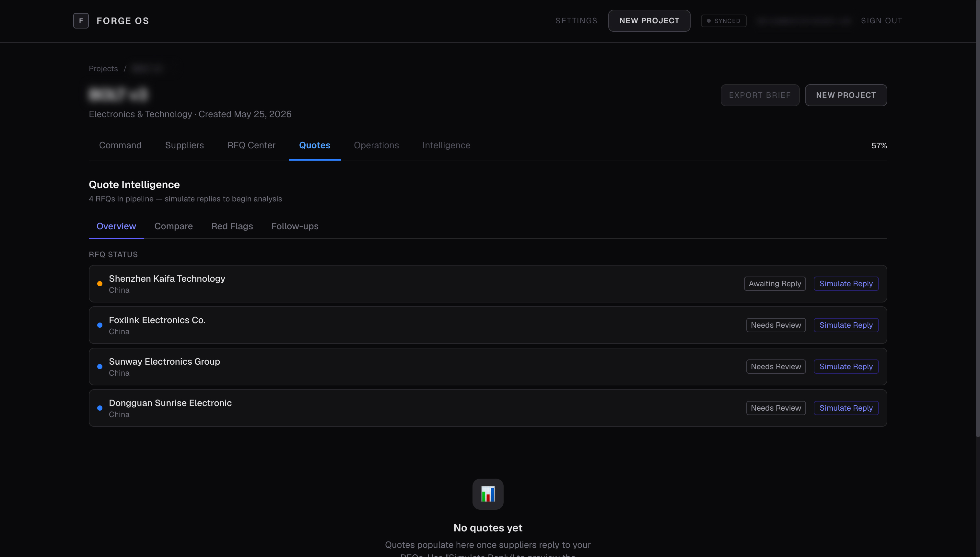980x557 pixels.
Task: Click the Awaiting Reply badge for Shenzhen Kaifa
Action: (775, 284)
